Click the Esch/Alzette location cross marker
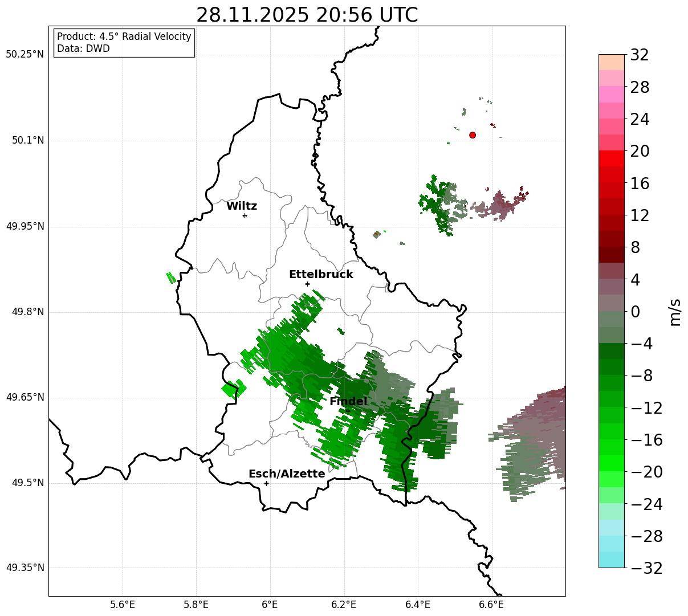Image resolution: width=688 pixels, height=616 pixels. pos(266,483)
